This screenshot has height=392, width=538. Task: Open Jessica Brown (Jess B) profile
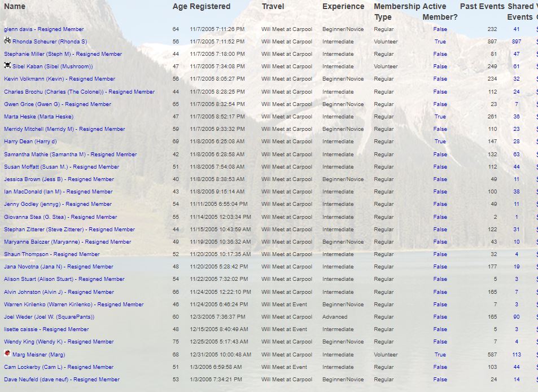tap(59, 179)
